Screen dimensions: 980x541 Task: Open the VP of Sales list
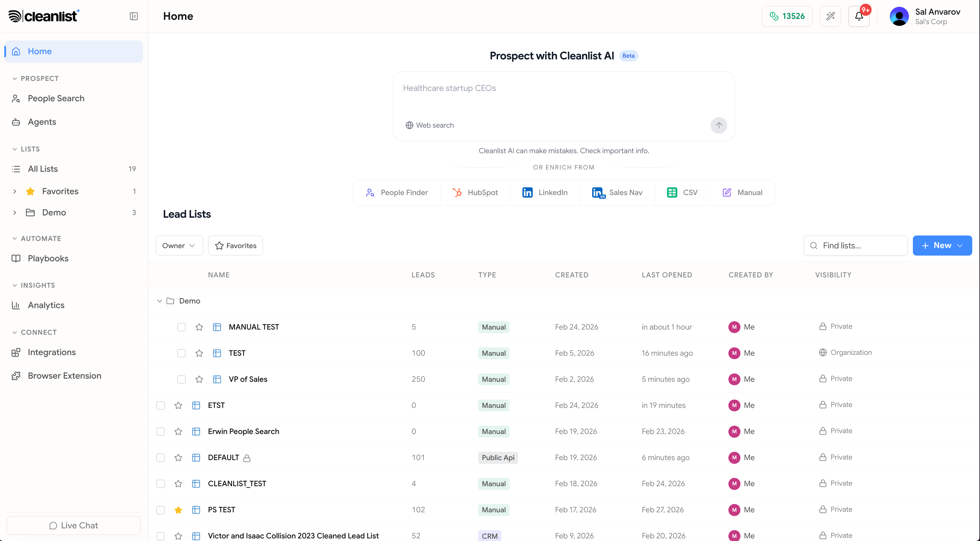tap(248, 379)
